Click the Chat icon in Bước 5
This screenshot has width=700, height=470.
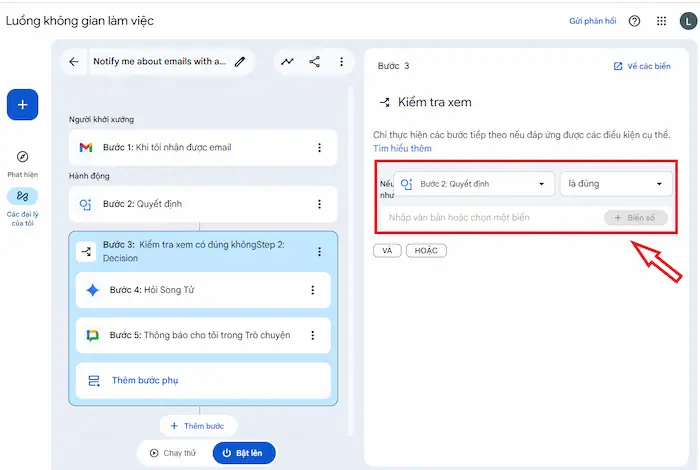pyautogui.click(x=92, y=335)
